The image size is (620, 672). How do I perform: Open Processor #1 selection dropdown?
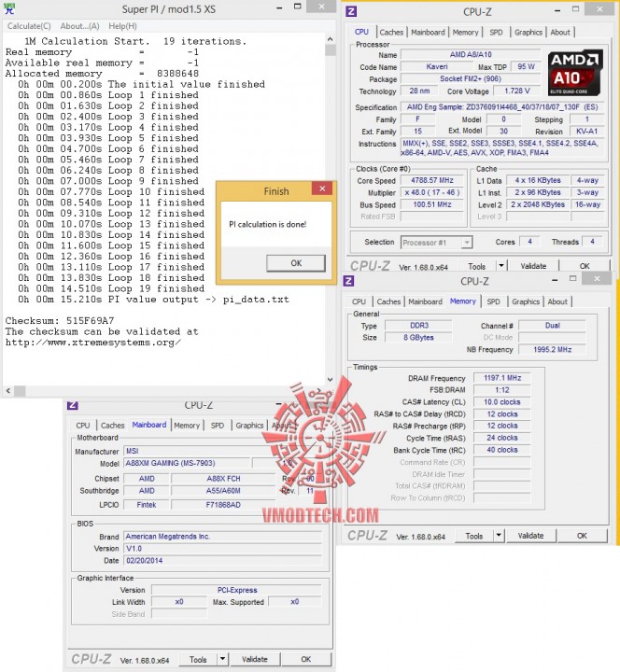click(x=436, y=243)
